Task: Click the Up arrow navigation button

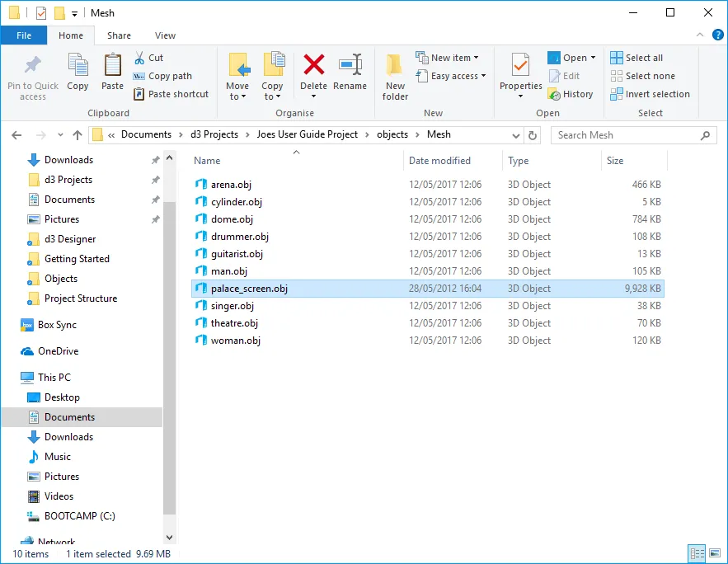Action: click(77, 135)
